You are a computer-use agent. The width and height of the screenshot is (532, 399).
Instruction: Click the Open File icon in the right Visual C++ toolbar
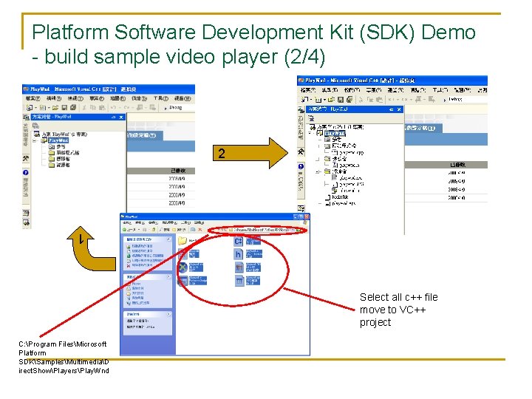pyautogui.click(x=332, y=99)
